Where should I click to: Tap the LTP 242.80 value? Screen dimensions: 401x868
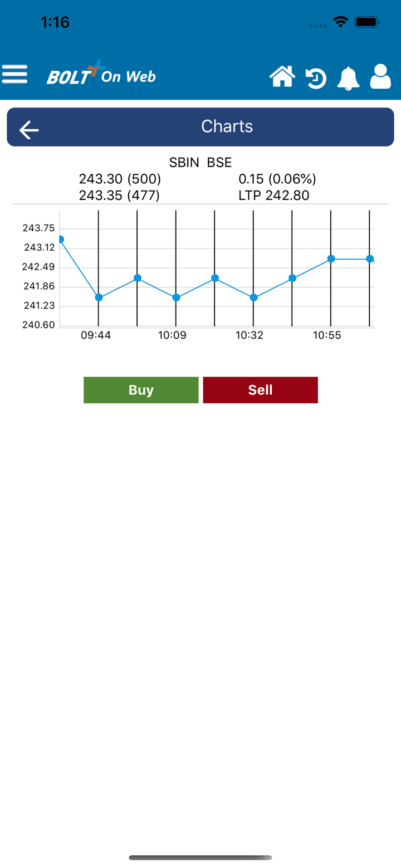[273, 196]
